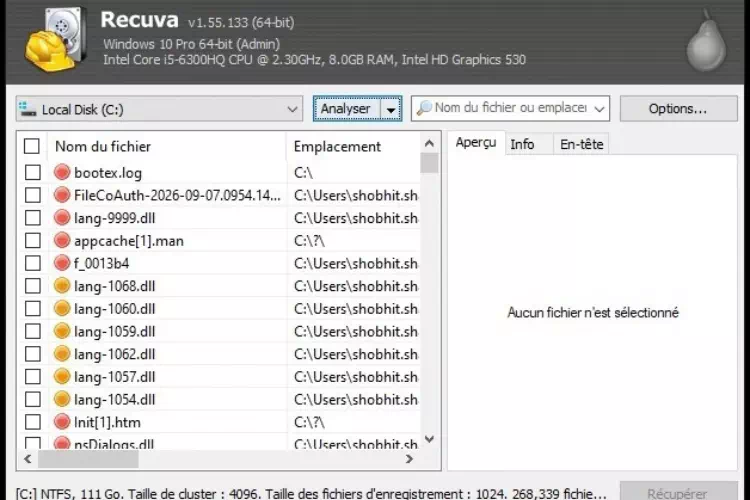
Task: Click orange status dot for lang-1054.dll
Action: [x=62, y=399]
